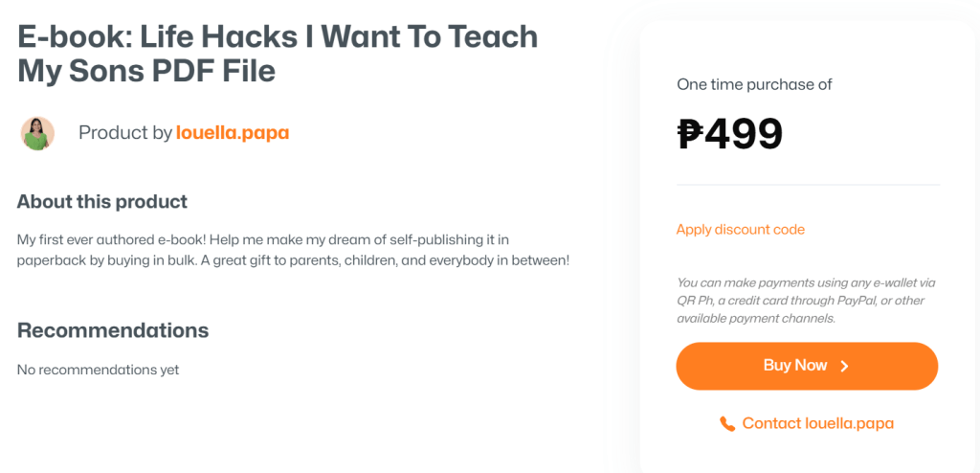Visit the orange louella.papa seller link
This screenshot has width=980, height=473.
click(x=233, y=133)
